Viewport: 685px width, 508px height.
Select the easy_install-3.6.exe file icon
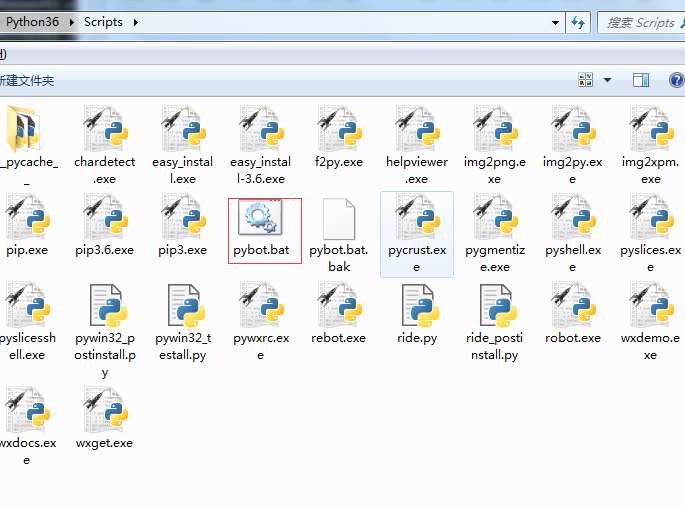point(261,127)
